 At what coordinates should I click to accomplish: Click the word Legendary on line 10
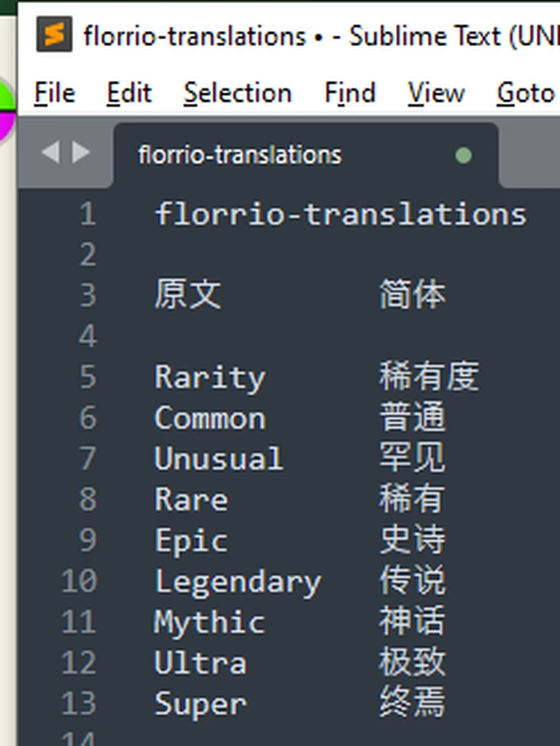(238, 581)
